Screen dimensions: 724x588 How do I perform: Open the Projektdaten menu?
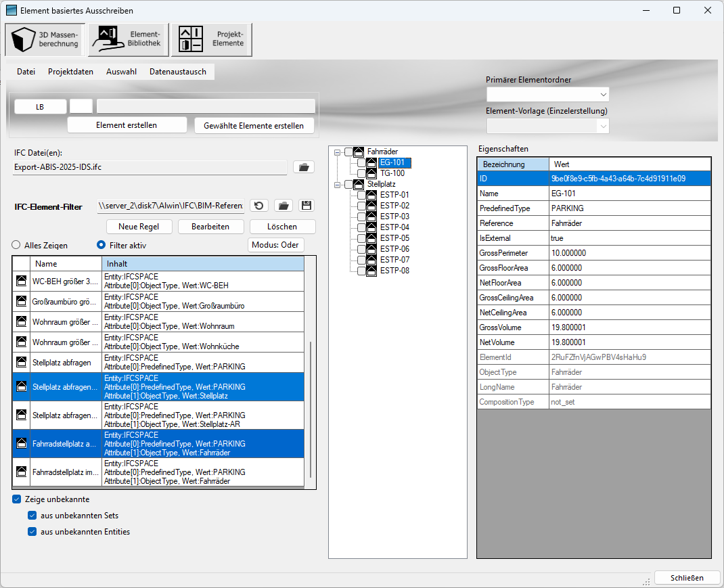pos(70,72)
